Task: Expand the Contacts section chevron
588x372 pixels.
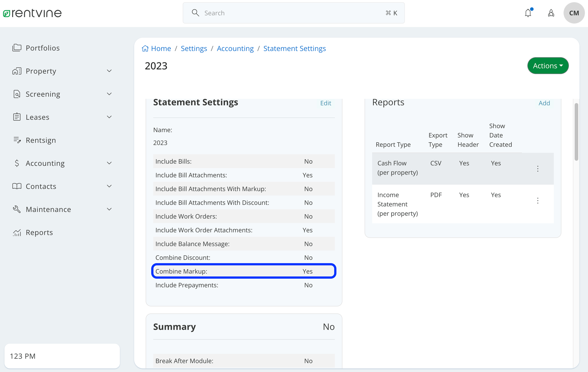Action: point(109,186)
